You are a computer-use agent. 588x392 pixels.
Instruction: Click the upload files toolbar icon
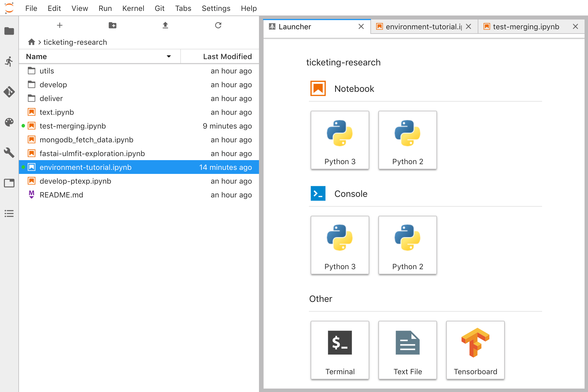[165, 25]
